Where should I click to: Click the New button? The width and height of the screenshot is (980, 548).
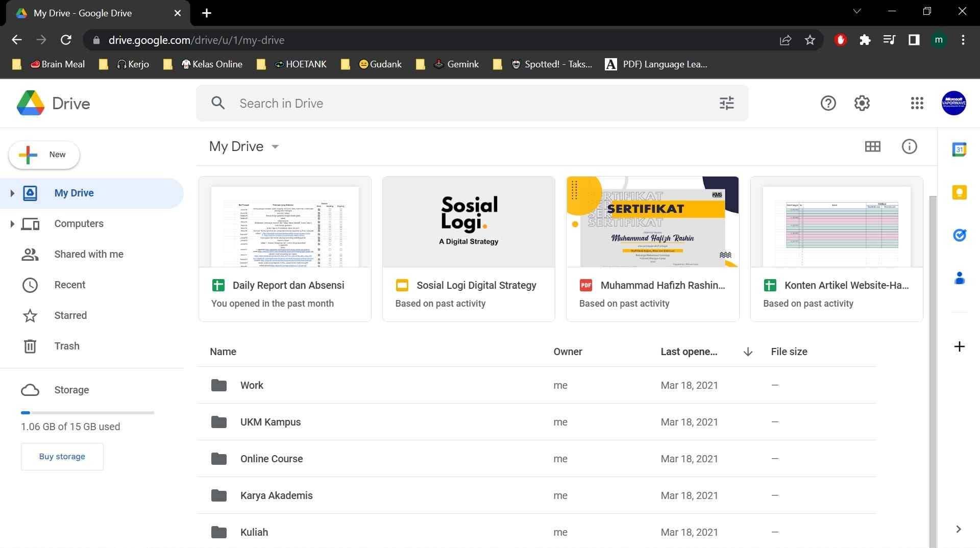pyautogui.click(x=43, y=155)
